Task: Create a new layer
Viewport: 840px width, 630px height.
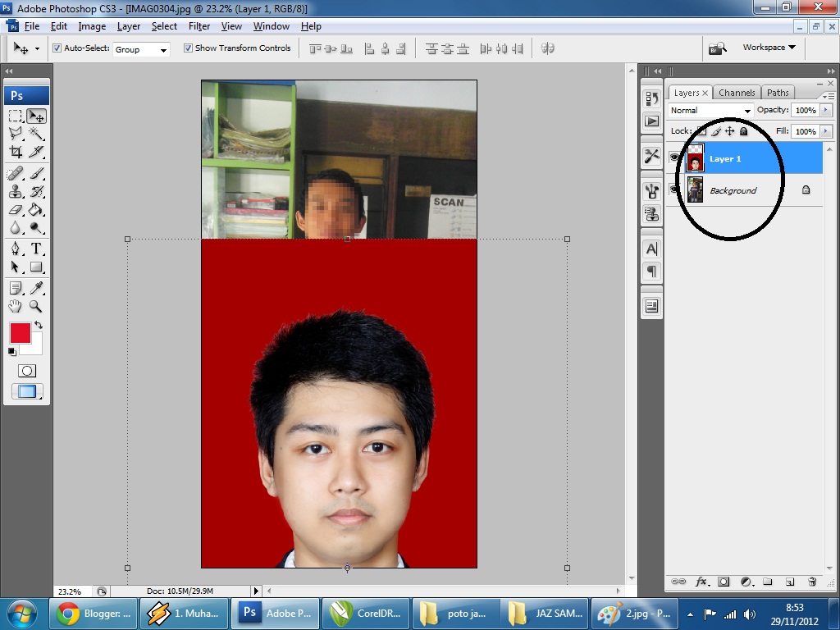Action: click(790, 582)
